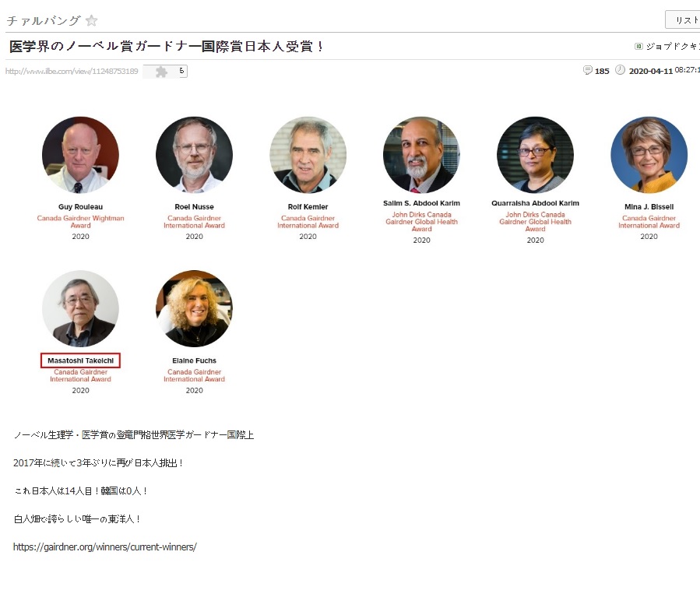Select Guy Rouleau portrait photo
The width and height of the screenshot is (700, 601).
click(80, 155)
